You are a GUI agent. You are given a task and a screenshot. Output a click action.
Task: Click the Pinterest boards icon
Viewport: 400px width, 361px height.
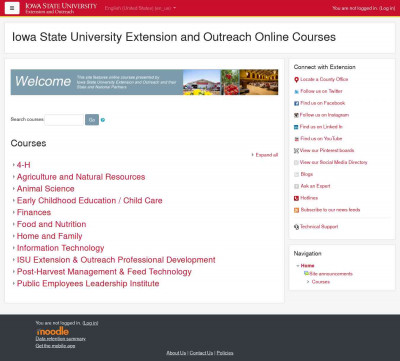(296, 151)
